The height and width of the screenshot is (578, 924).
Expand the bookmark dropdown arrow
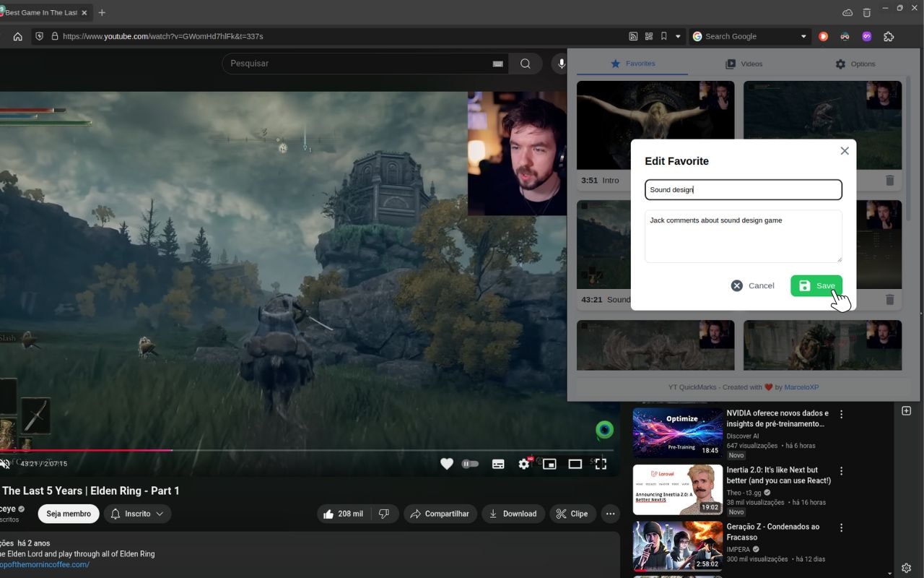point(678,36)
